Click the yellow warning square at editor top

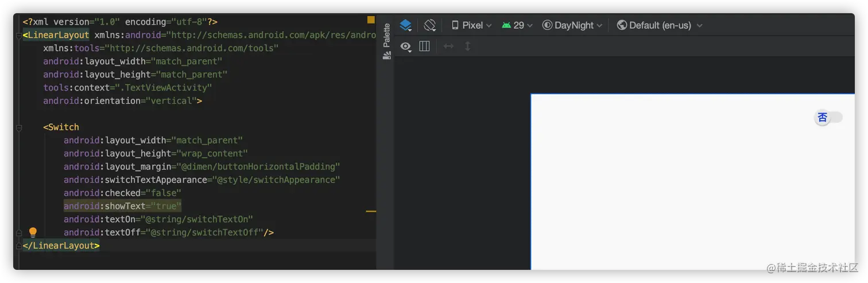371,20
